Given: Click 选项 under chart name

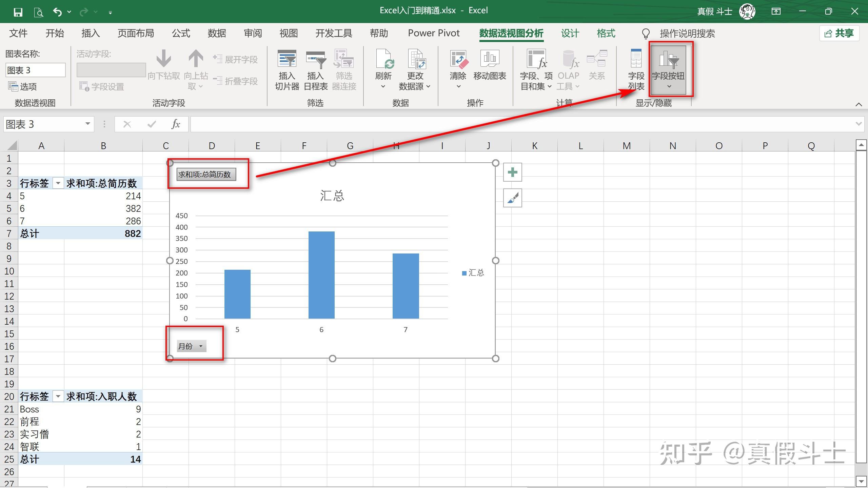Looking at the screenshot, I should pos(23,86).
